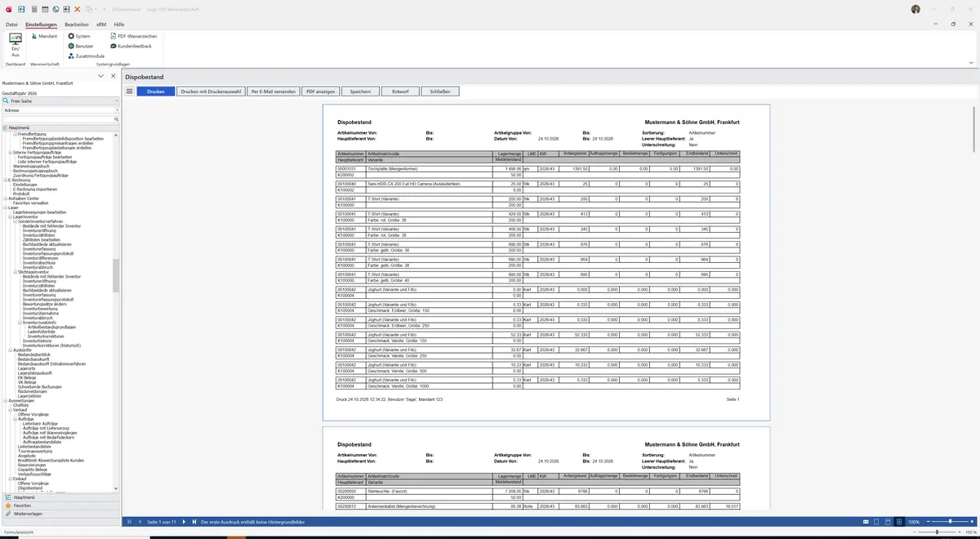Click the Speichern button
The image size is (980, 539).
[x=360, y=91]
